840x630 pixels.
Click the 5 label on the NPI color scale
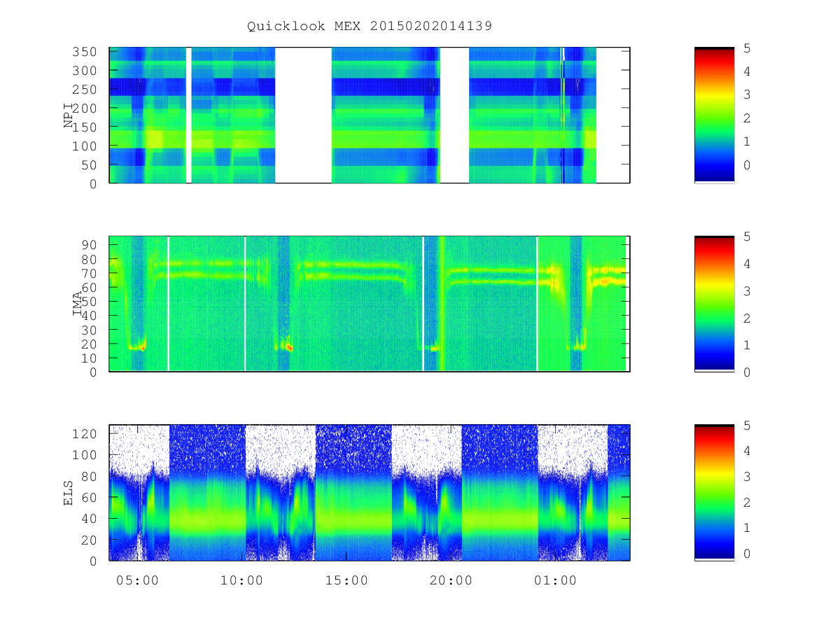coord(747,48)
